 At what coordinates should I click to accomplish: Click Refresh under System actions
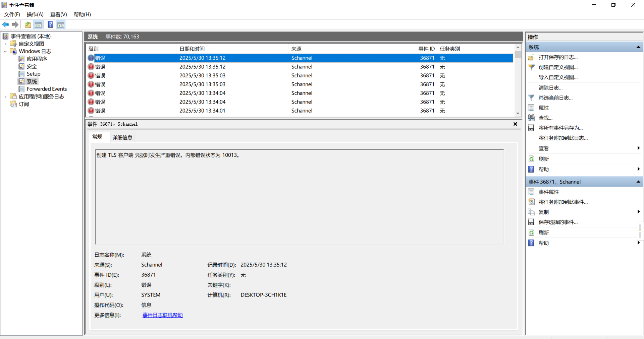544,159
